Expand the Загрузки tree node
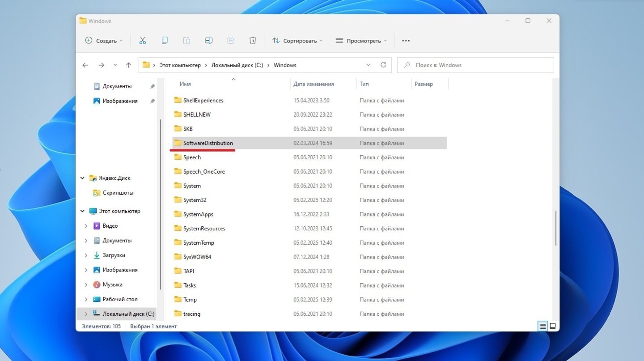This screenshot has height=361, width=644. point(86,255)
